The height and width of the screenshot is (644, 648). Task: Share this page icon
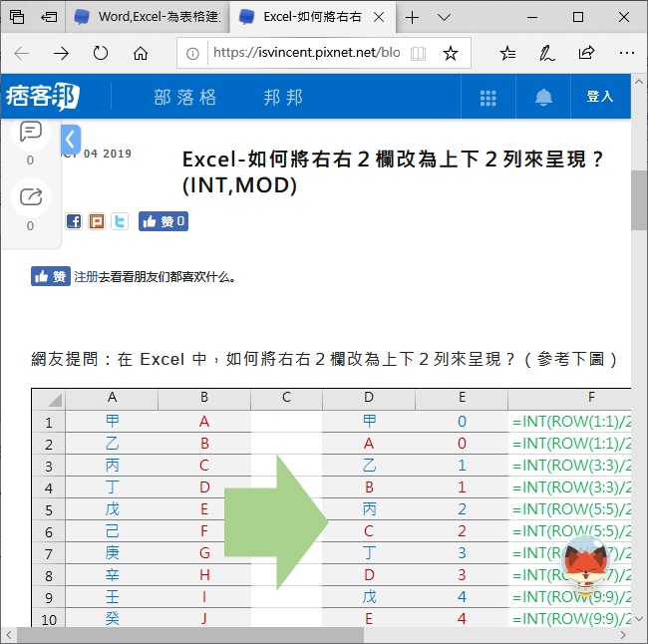586,53
